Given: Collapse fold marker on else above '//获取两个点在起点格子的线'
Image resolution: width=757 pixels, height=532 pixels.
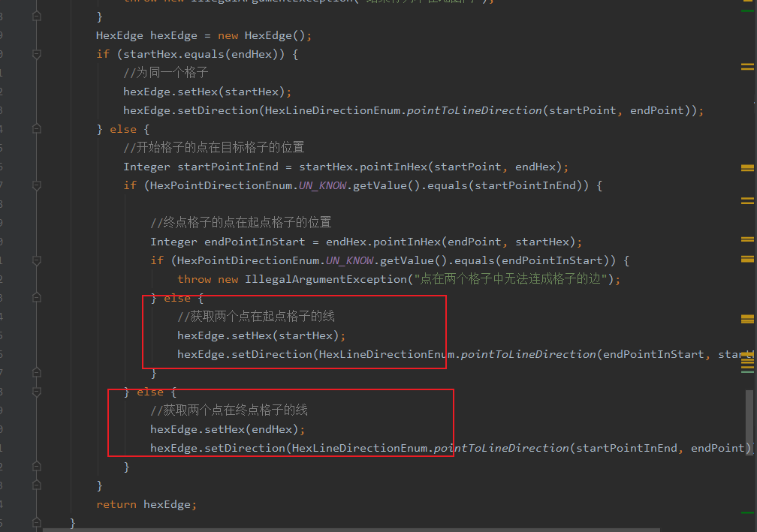Looking at the screenshot, I should tap(37, 298).
